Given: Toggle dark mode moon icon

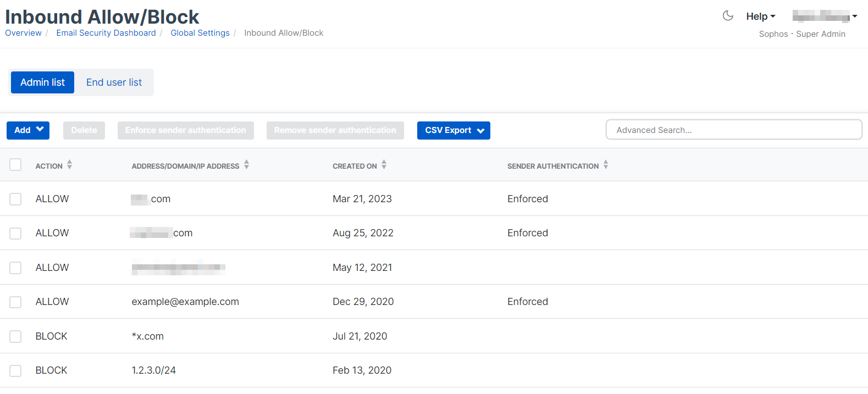Looking at the screenshot, I should 728,16.
